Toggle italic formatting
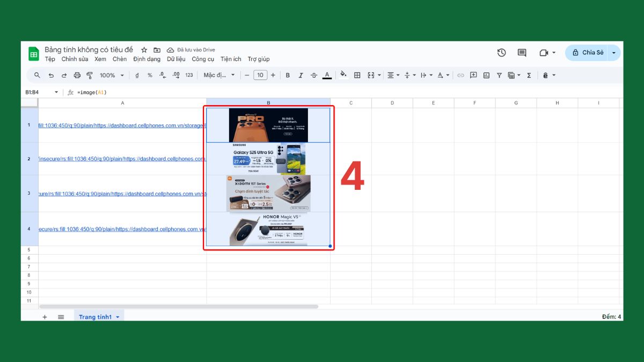The image size is (644, 362). [301, 75]
